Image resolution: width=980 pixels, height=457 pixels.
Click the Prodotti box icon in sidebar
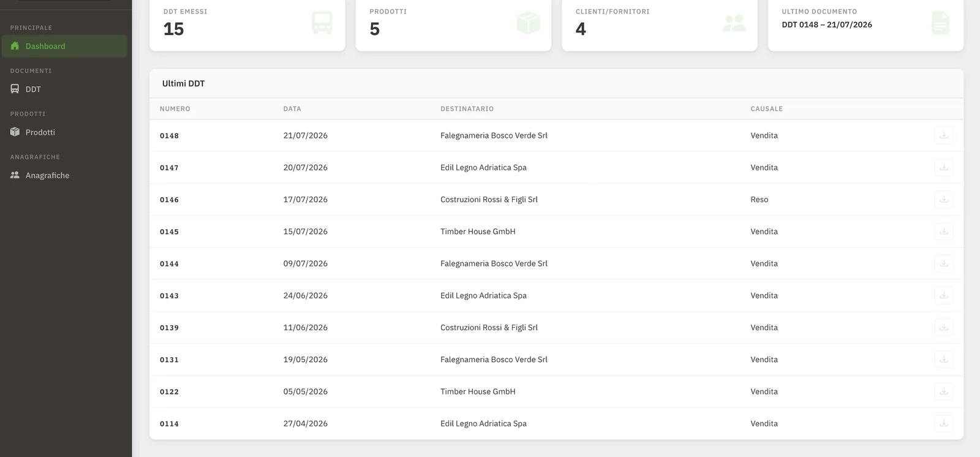click(x=15, y=132)
